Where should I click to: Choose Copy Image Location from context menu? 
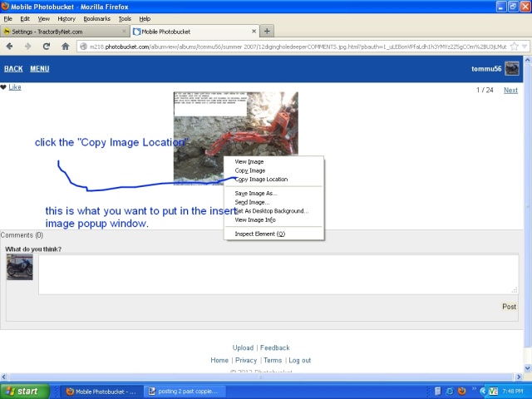(x=261, y=180)
